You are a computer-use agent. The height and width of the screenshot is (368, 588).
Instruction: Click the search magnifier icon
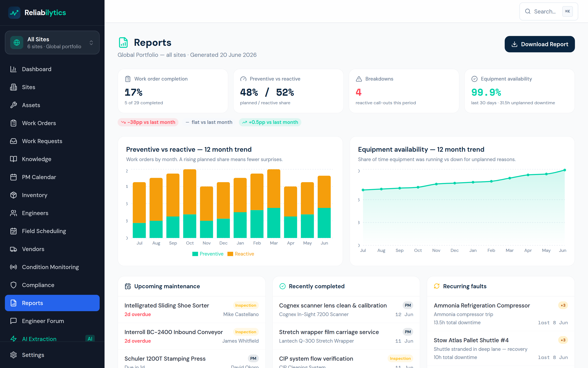528,11
